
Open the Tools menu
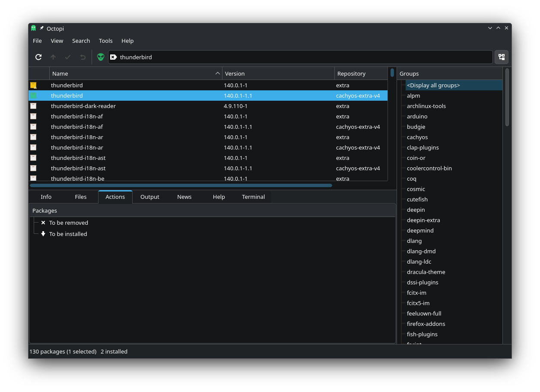coord(105,41)
